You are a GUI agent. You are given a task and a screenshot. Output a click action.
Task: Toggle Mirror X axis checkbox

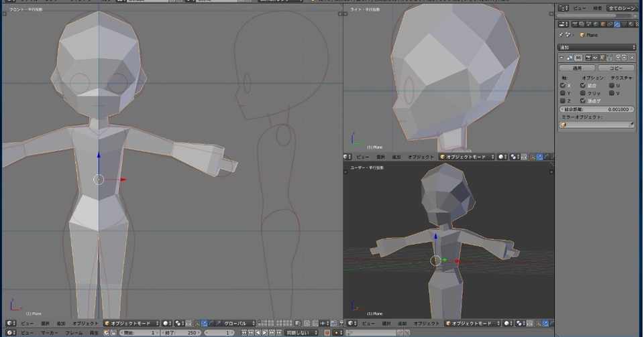[x=562, y=85]
